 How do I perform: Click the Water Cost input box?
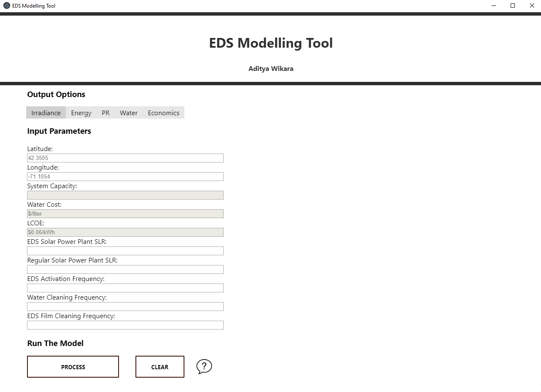point(125,214)
